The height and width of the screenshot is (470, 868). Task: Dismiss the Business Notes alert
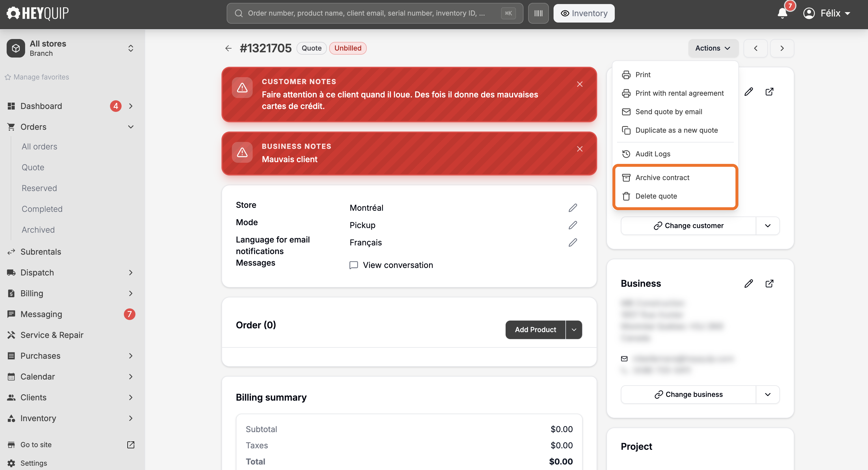click(580, 149)
